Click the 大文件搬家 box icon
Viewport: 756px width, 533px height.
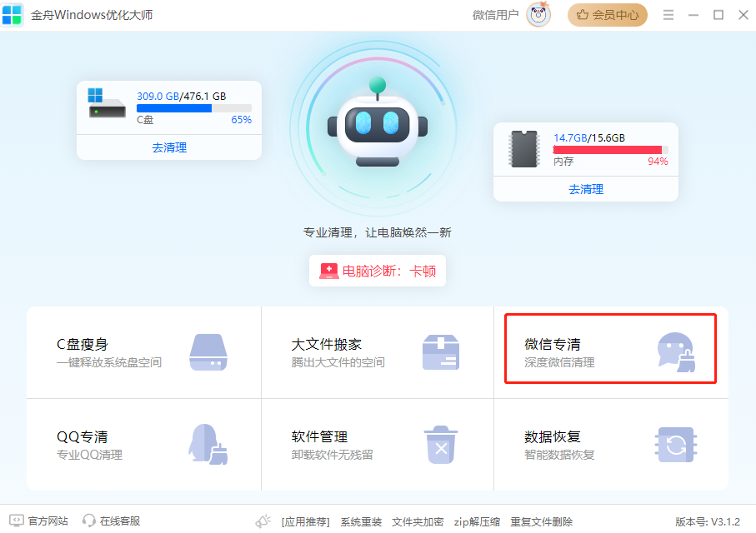click(x=441, y=352)
